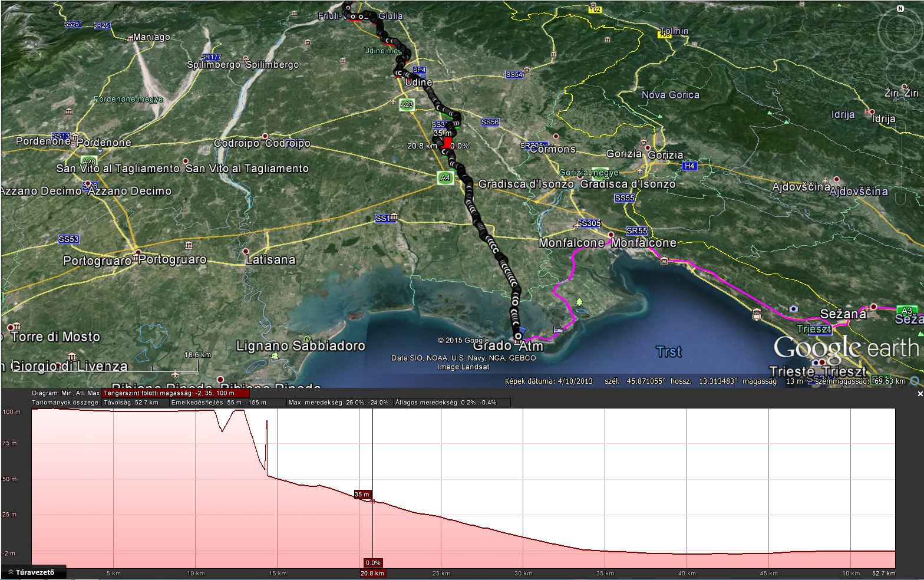Click the 35 m elevation tag on chart

(362, 494)
